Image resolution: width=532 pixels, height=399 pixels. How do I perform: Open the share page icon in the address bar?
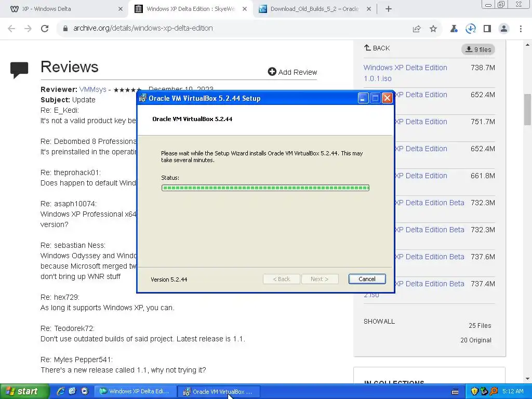tap(417, 29)
